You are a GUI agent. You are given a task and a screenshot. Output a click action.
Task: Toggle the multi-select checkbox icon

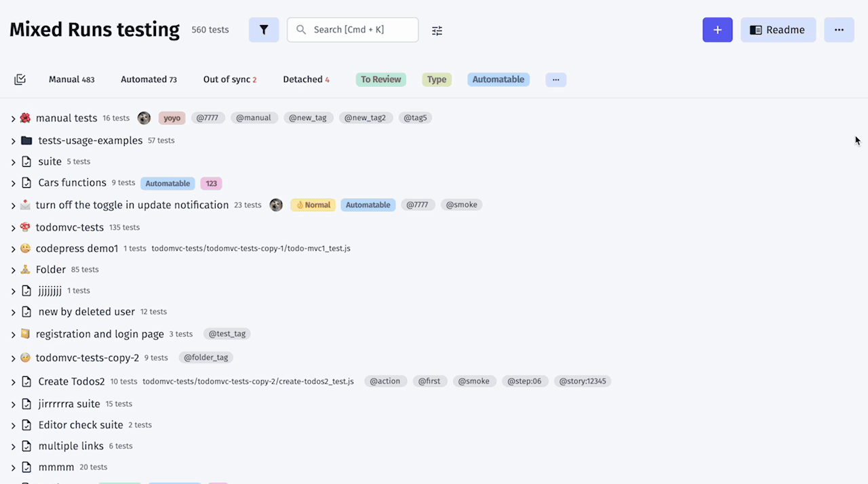click(x=20, y=79)
